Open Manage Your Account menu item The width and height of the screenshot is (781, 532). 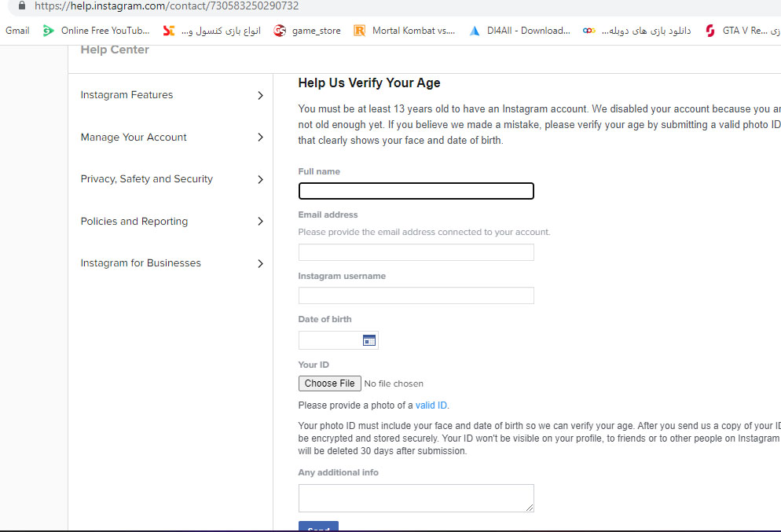134,137
